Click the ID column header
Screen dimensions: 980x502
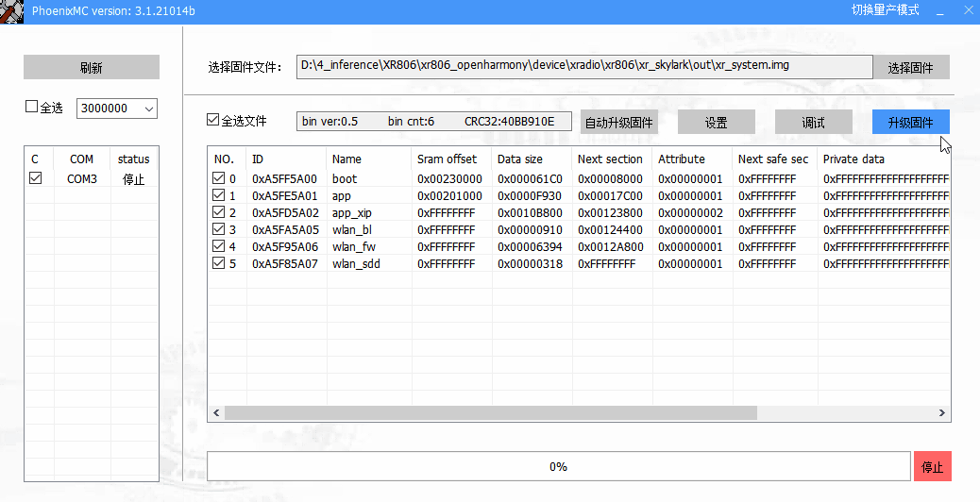[286, 159]
